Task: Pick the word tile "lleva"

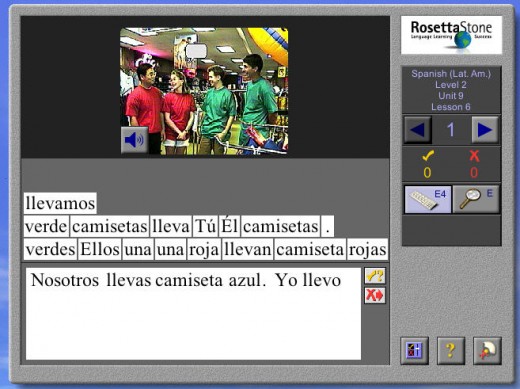Action: (171, 226)
